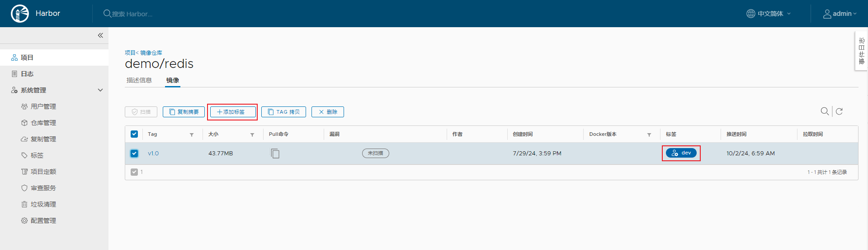Click the 添加标签 button
This screenshot has height=250, width=868.
[x=232, y=112]
